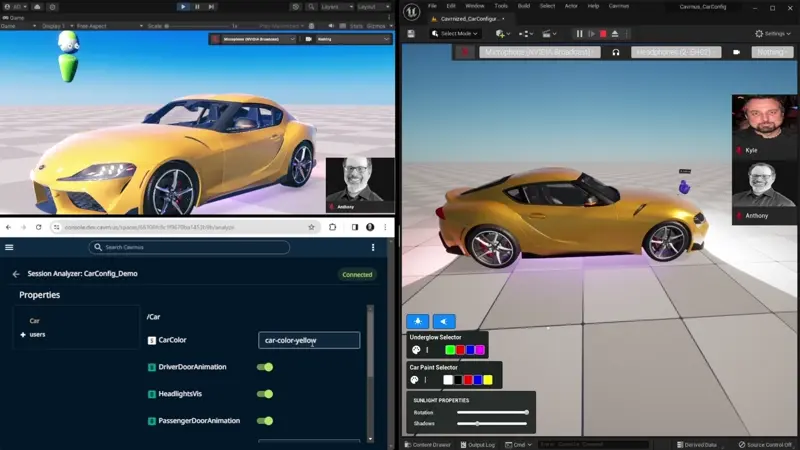
Task: Open Unity account dropdown
Action: pyautogui.click(x=15, y=7)
